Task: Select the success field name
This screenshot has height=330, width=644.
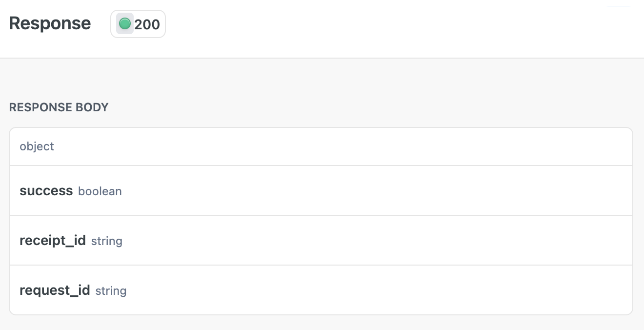Action: coord(46,191)
